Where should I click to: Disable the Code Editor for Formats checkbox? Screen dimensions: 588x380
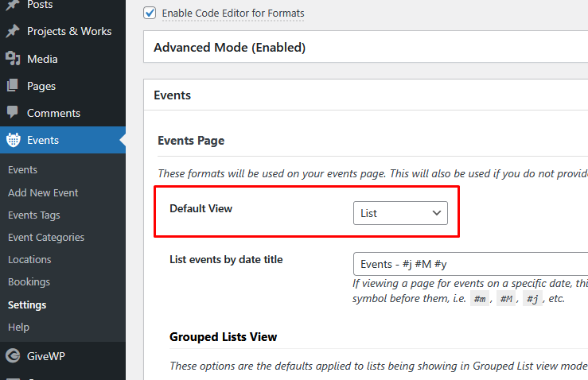click(150, 13)
